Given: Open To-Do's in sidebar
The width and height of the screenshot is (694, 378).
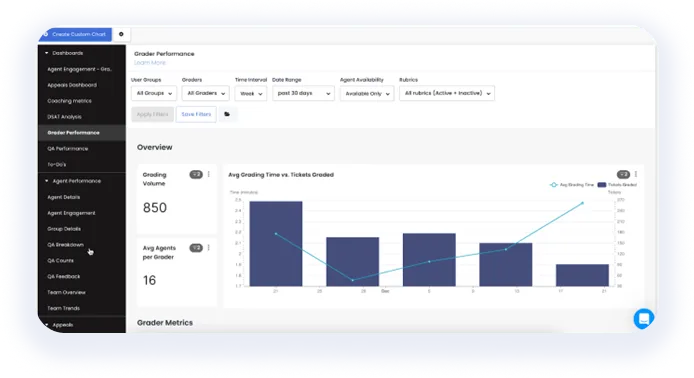Looking at the screenshot, I should click(x=57, y=165).
